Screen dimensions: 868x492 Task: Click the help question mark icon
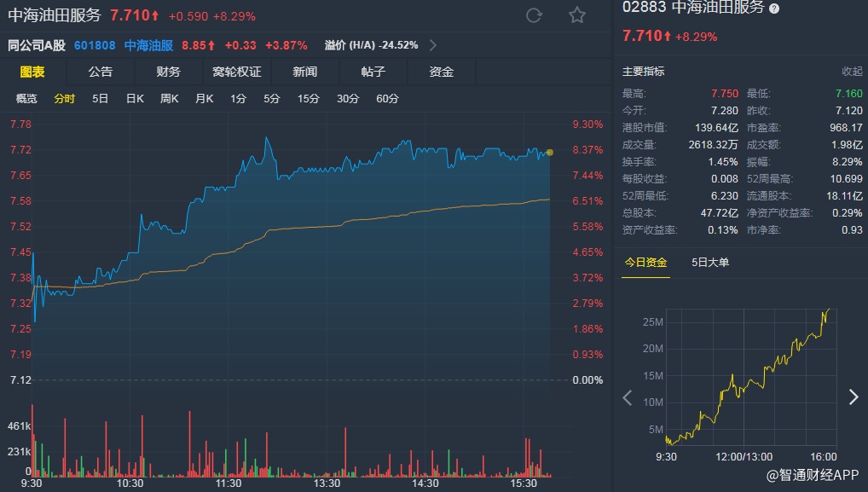[x=774, y=9]
